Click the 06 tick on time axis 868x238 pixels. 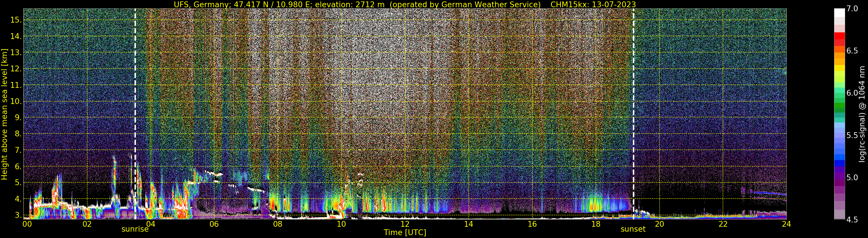coord(214,224)
